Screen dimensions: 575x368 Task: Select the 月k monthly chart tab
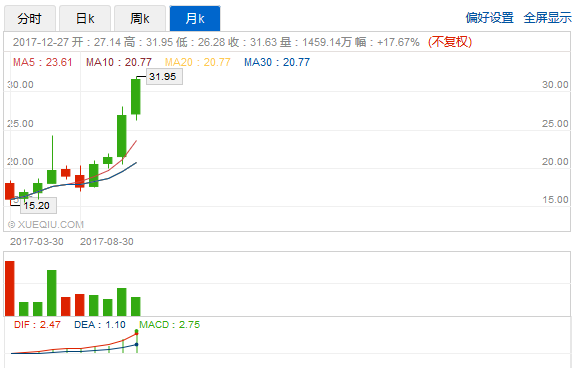195,18
